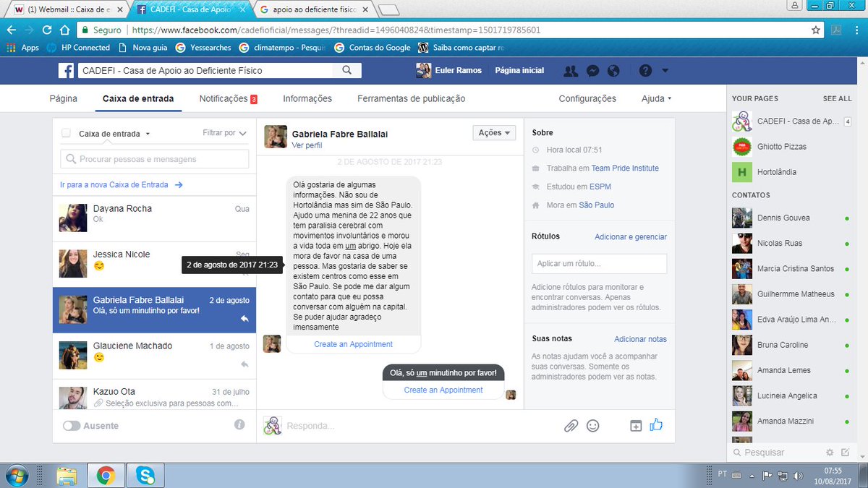868x488 pixels.
Task: Open Chrome menu three dots
Action: coord(856,30)
